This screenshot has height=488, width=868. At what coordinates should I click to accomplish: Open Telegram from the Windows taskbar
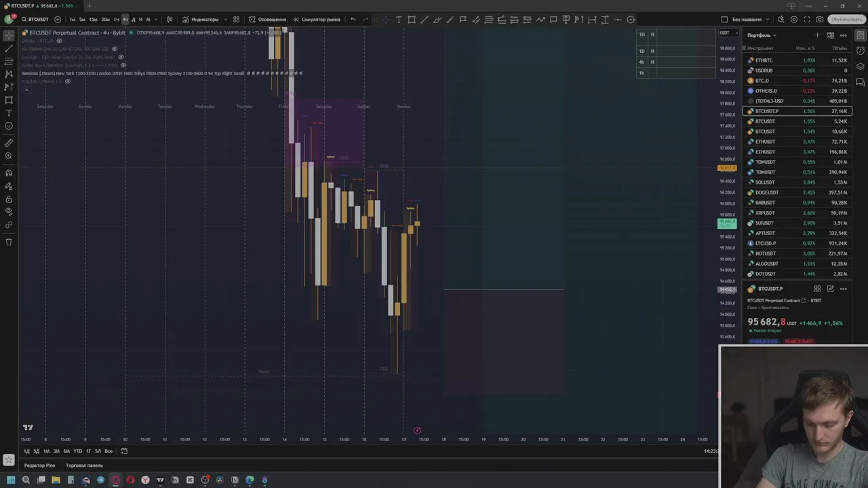tap(100, 480)
